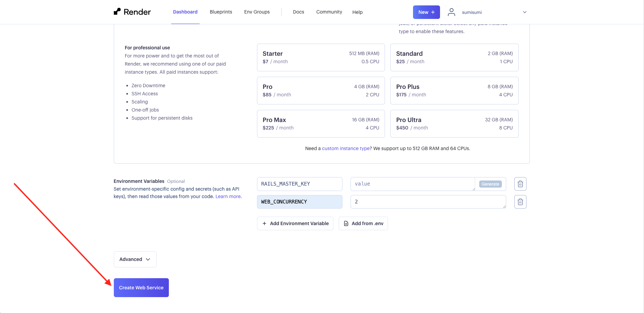Select the Starter instance type

click(x=321, y=57)
